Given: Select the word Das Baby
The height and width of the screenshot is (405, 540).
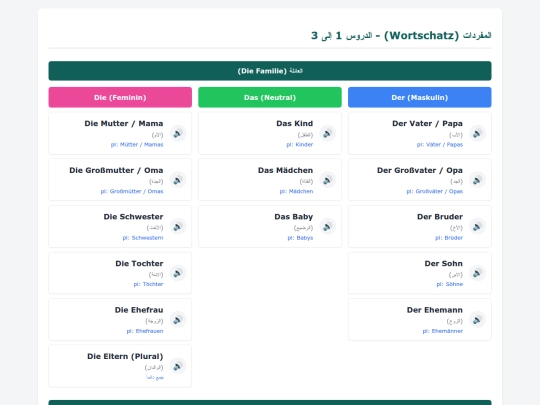Looking at the screenshot, I should pos(294,217).
